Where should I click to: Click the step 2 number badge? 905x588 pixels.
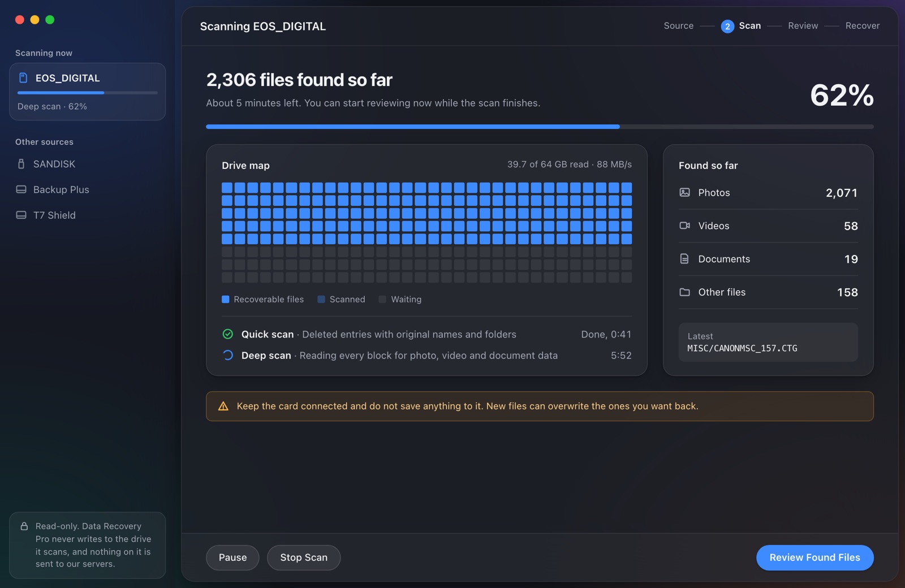(727, 26)
